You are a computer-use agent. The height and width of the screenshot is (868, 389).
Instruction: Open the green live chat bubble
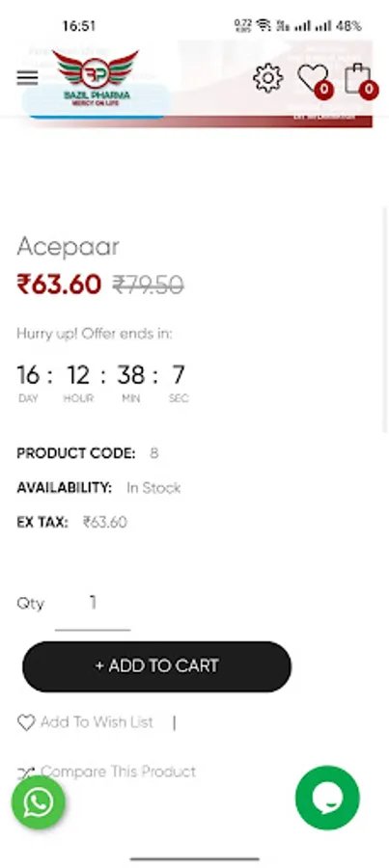pyautogui.click(x=327, y=798)
